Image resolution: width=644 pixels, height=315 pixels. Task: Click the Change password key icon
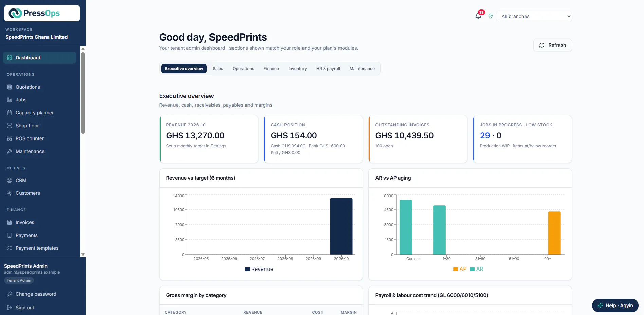click(x=10, y=294)
